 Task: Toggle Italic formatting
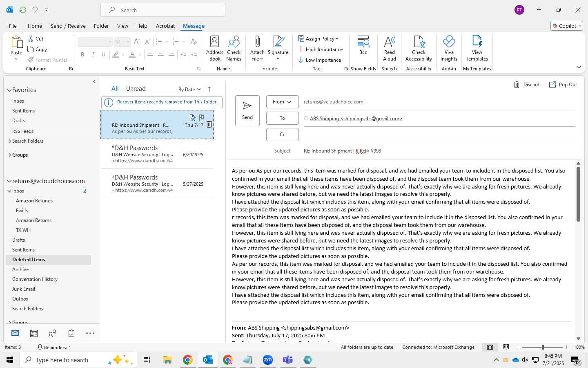93,54
